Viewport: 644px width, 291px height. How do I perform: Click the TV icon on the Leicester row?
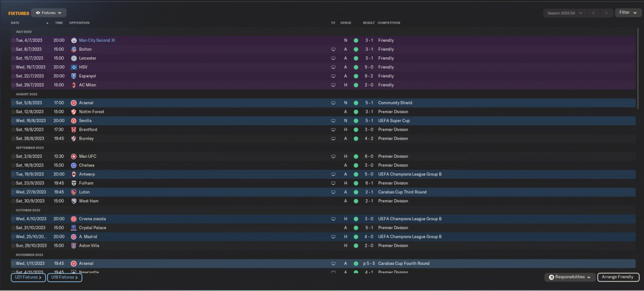coord(333,58)
